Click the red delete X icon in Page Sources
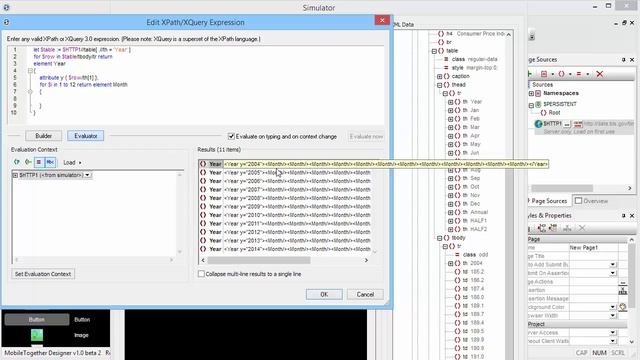 (599, 74)
